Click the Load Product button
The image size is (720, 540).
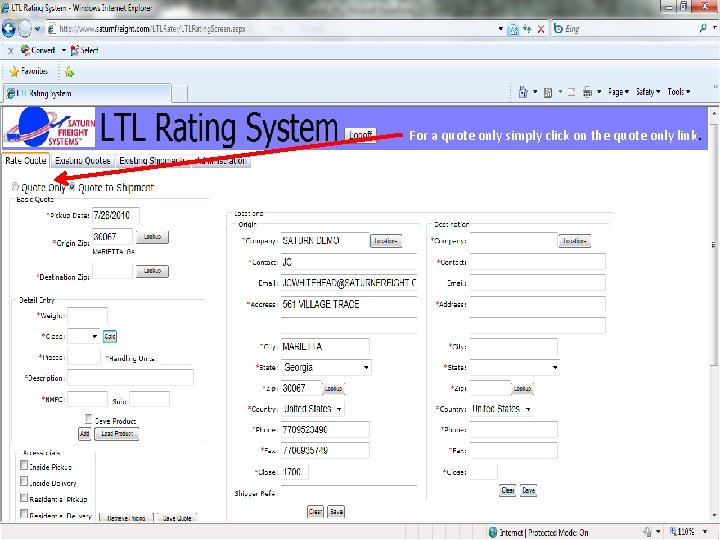pos(117,433)
